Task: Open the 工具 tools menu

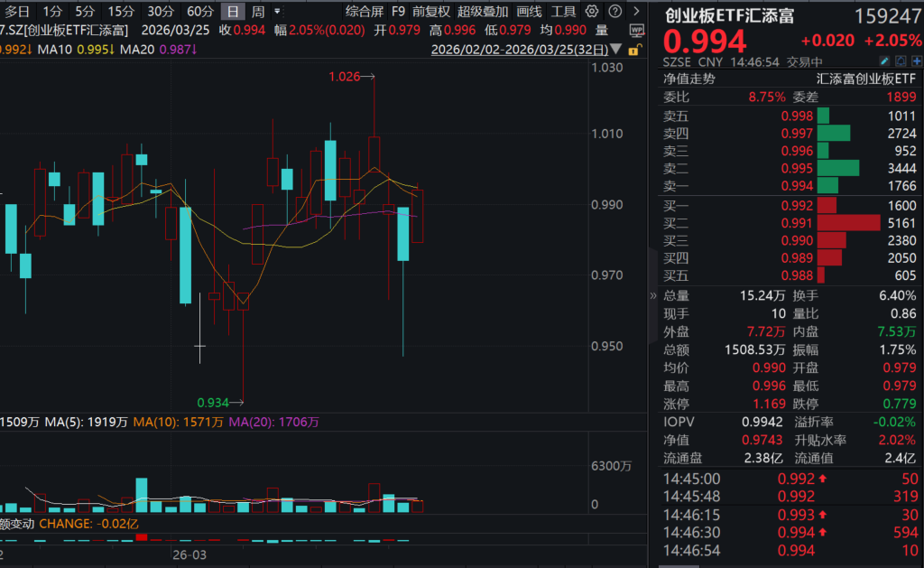Action: pyautogui.click(x=564, y=12)
